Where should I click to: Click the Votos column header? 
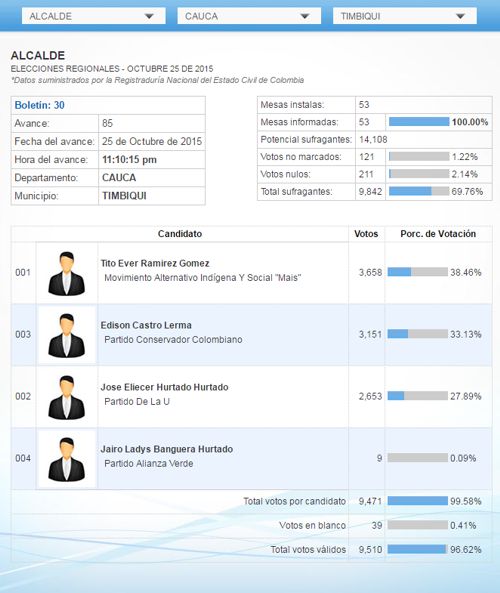[366, 234]
